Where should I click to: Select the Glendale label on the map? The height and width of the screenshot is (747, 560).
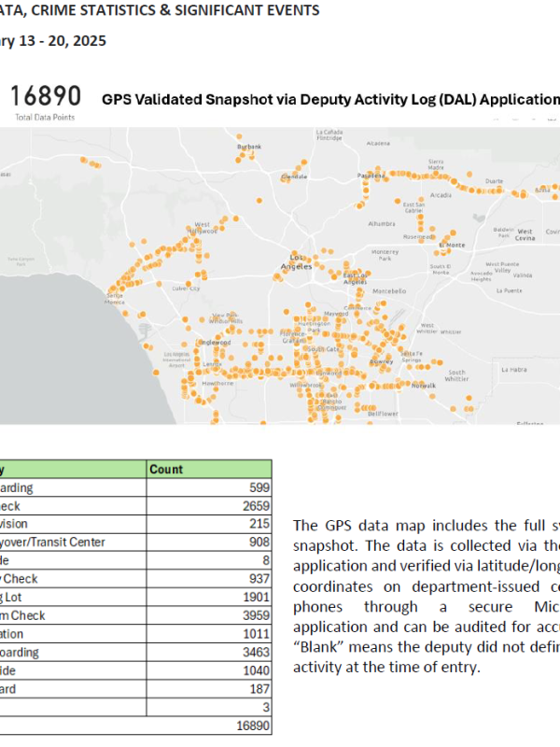294,176
